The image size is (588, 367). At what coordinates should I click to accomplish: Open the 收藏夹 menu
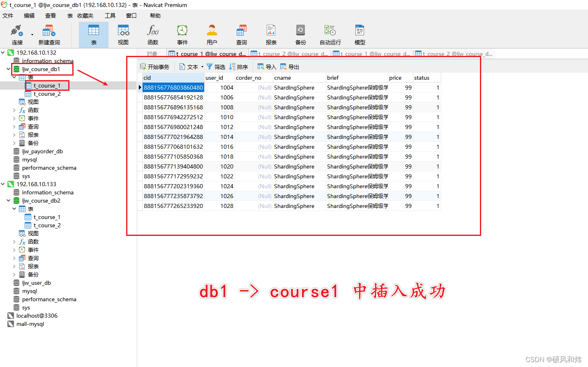pos(85,16)
